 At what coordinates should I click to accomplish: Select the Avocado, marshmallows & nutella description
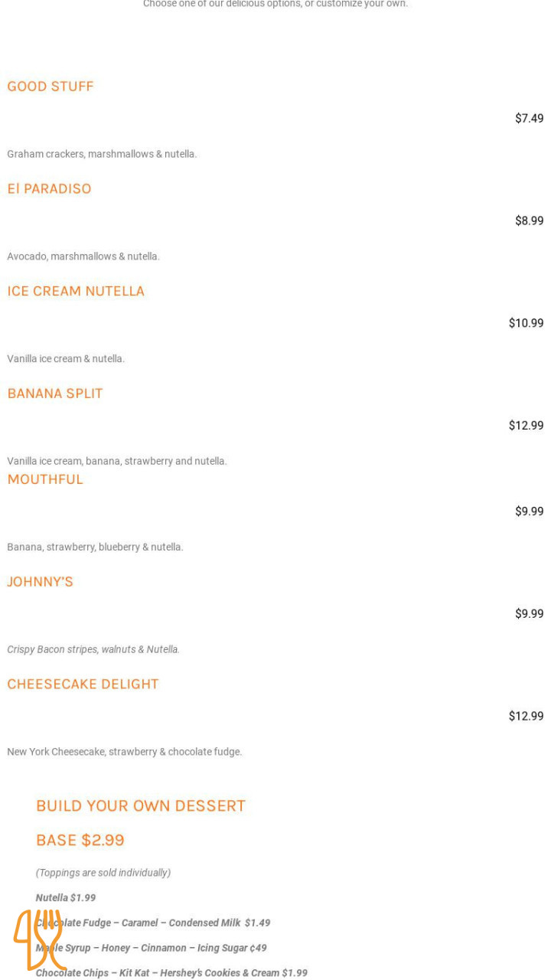point(83,256)
